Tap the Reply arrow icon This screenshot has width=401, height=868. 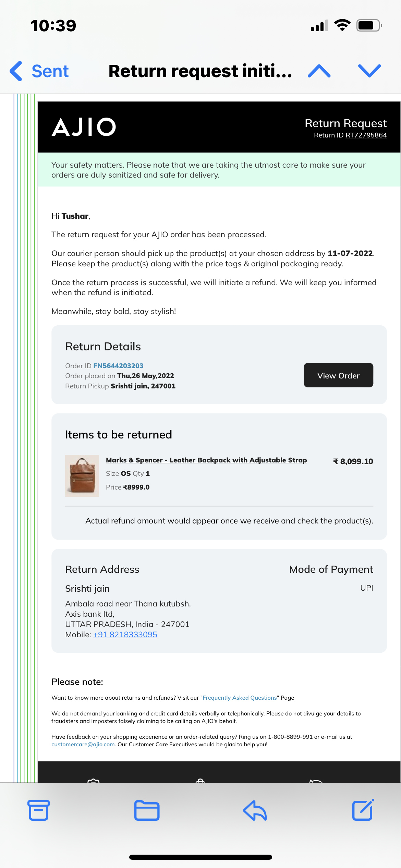coord(255,810)
